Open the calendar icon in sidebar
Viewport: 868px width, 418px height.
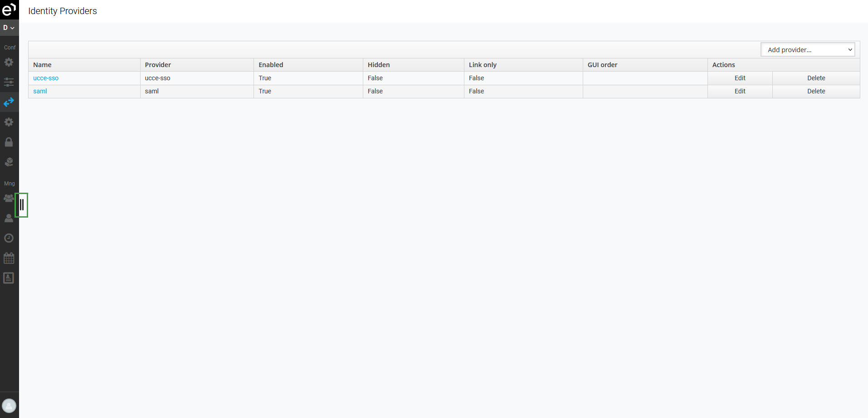click(9, 258)
